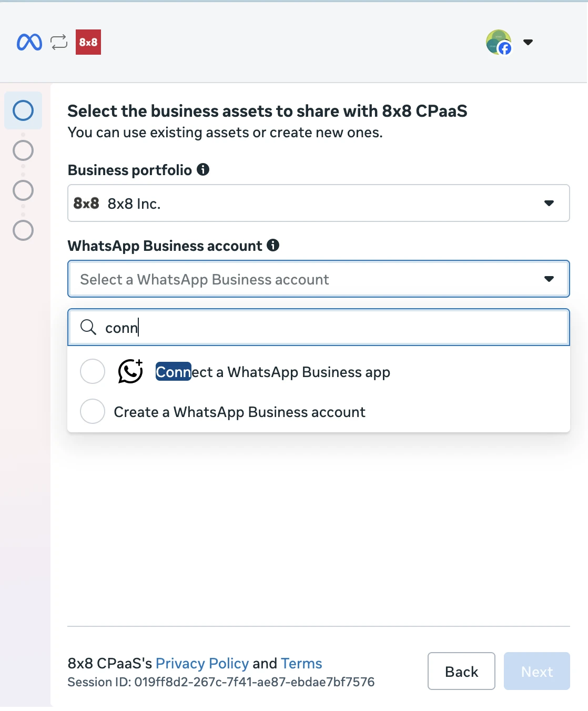
Task: Open the account menu caret beside avatar
Action: 528,42
